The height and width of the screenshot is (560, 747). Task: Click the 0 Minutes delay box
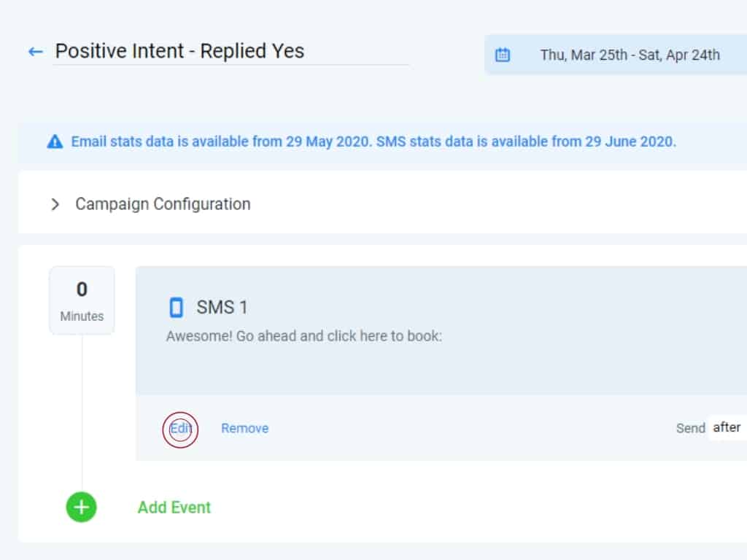click(x=82, y=300)
